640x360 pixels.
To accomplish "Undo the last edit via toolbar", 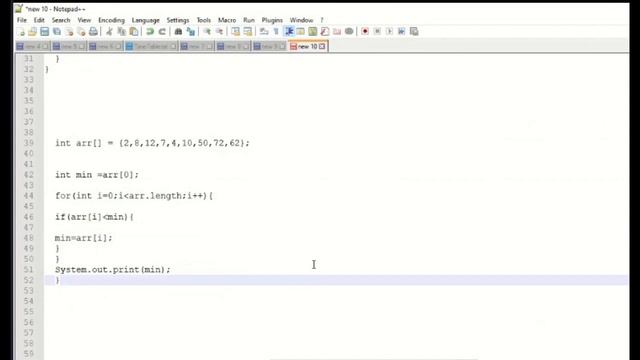I will [150, 31].
